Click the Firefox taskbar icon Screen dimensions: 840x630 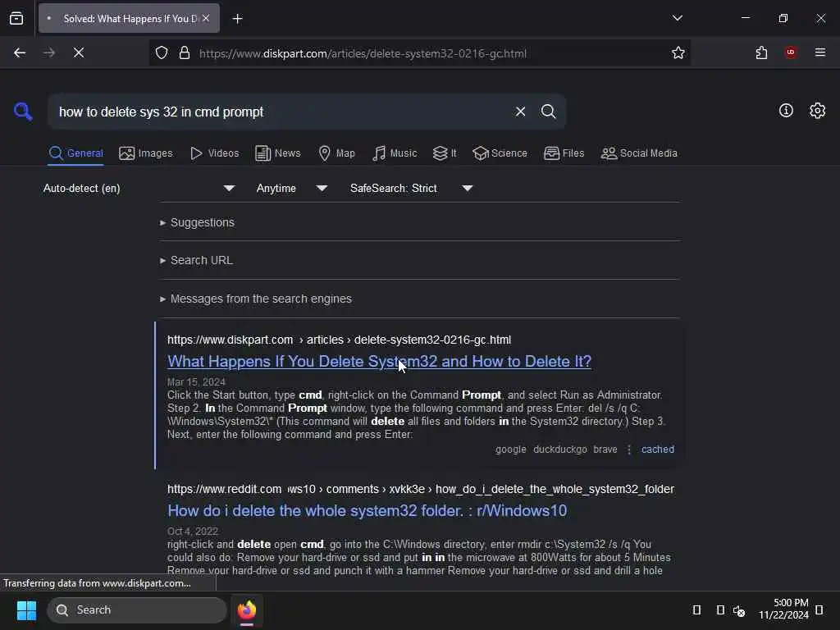tap(247, 610)
